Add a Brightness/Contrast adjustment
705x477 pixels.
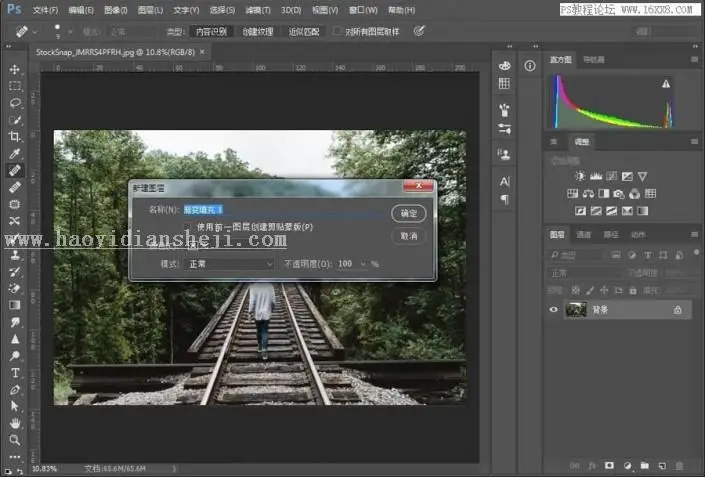[580, 176]
